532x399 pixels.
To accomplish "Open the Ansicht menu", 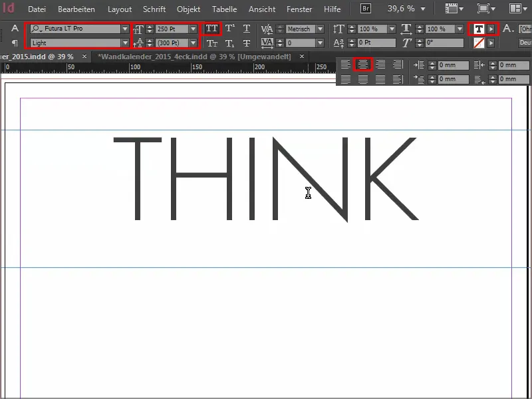I will 262,9.
